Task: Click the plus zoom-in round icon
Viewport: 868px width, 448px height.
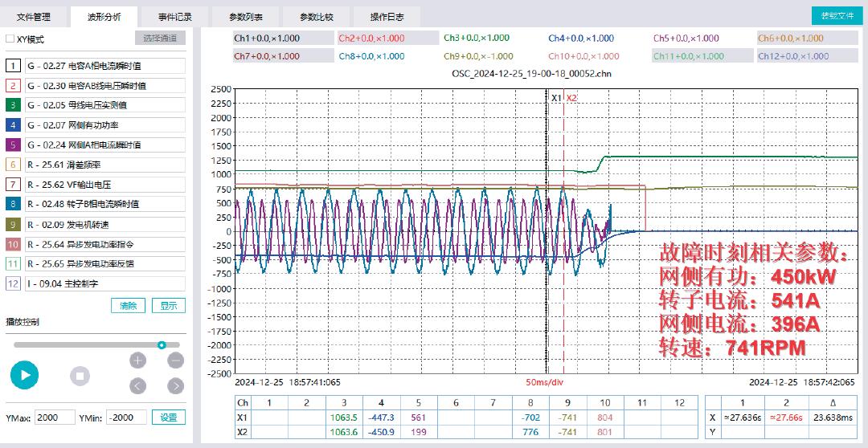Action: pos(138,360)
